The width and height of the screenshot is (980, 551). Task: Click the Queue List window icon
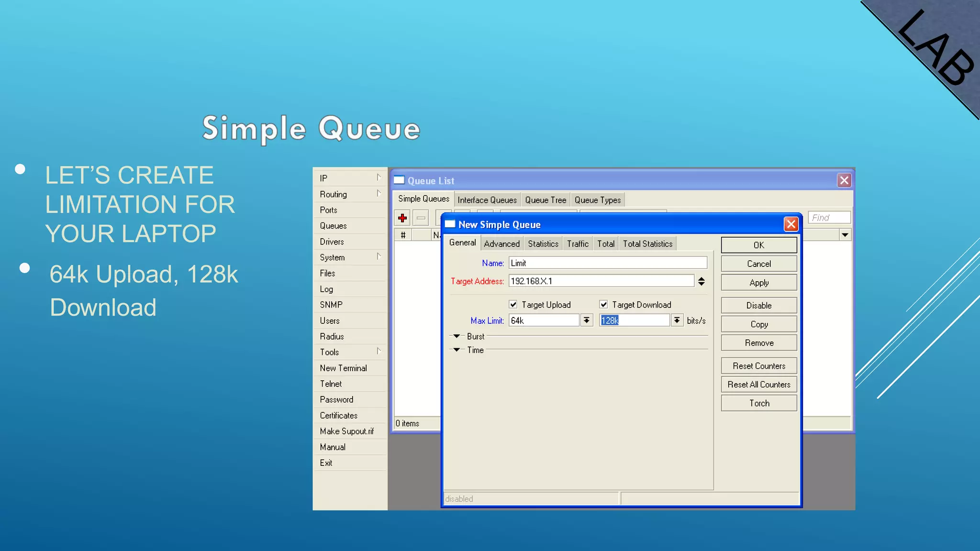coord(399,180)
